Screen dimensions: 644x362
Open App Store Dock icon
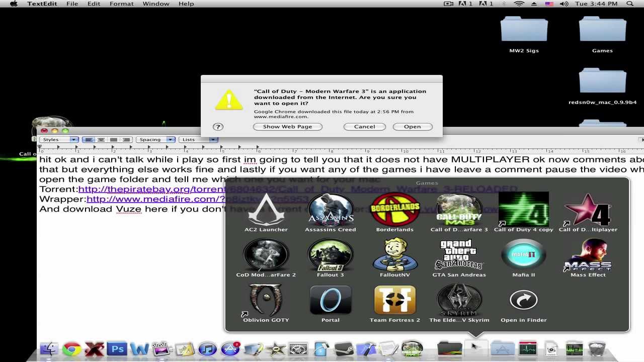(230, 349)
